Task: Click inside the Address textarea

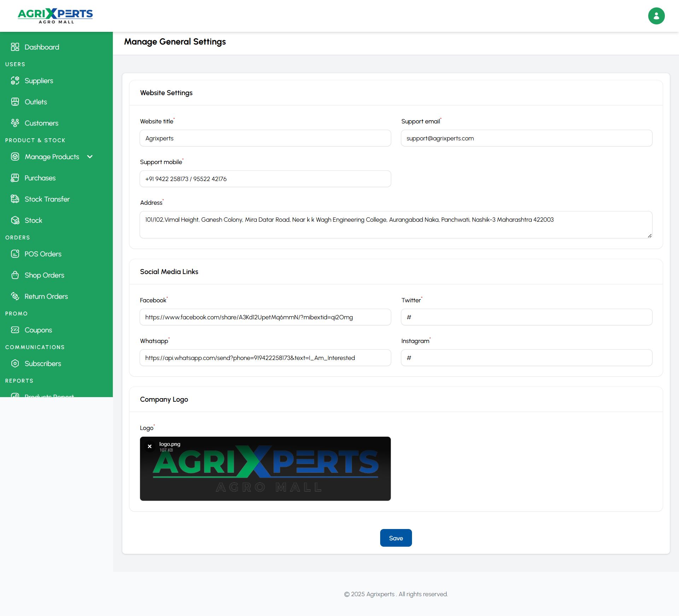Action: tap(396, 225)
